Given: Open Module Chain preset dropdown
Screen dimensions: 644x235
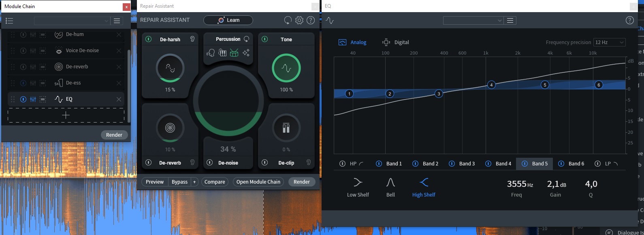Looking at the screenshot, I should coord(72,21).
